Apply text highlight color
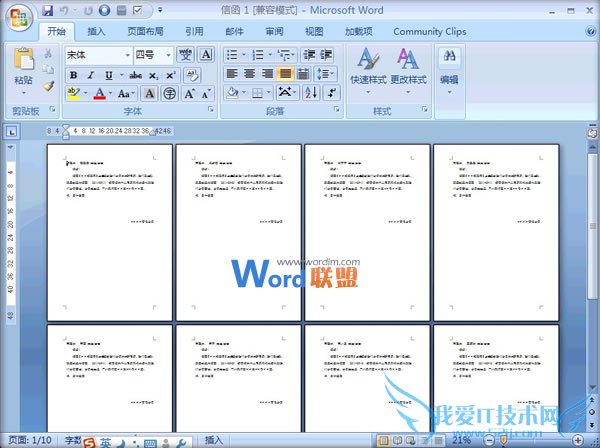This screenshot has height=448, width=600. [x=73, y=93]
